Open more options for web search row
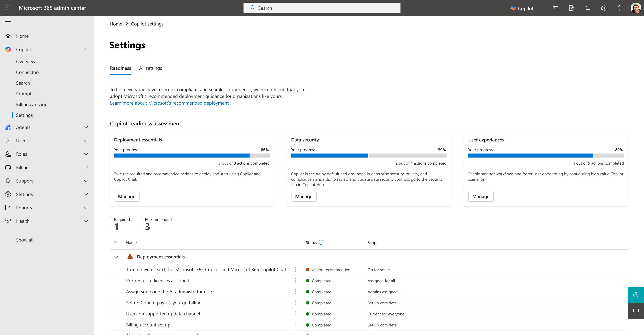644x335 pixels. point(296,269)
